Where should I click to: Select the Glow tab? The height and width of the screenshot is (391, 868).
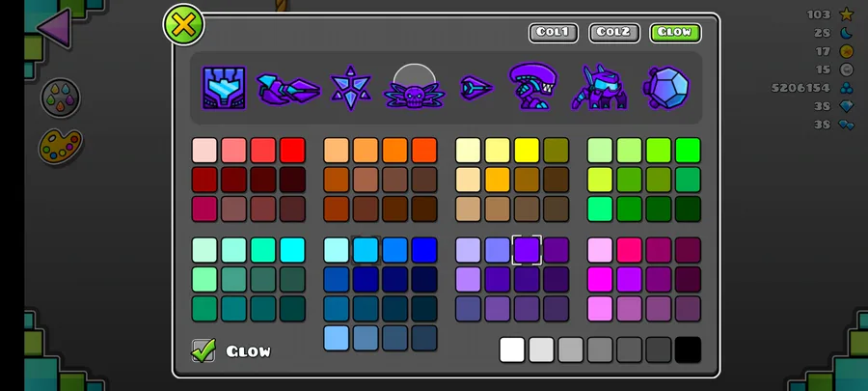675,33
